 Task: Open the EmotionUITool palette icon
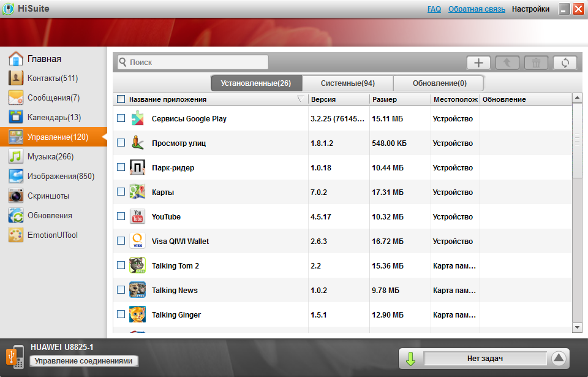(x=16, y=235)
